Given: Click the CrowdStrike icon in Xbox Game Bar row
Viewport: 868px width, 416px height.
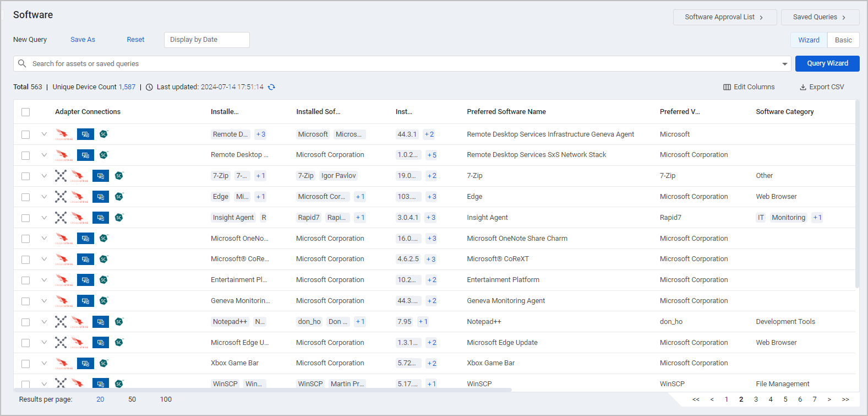Looking at the screenshot, I should point(64,364).
